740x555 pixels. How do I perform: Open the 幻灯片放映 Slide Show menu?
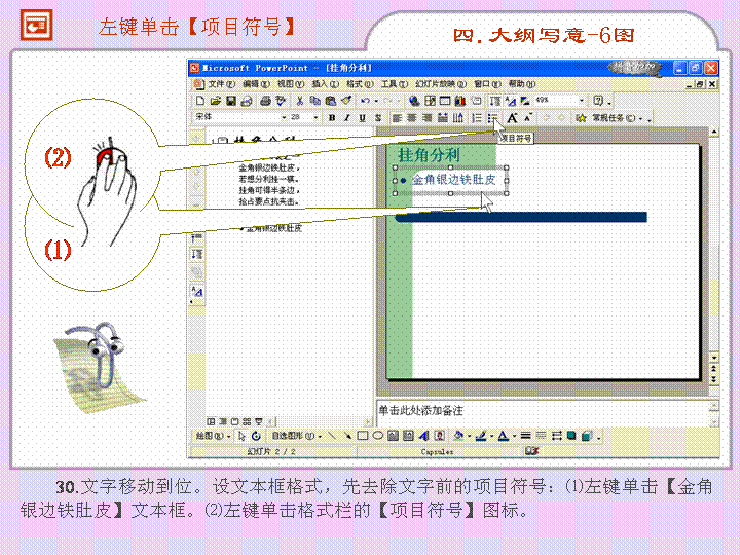click(x=441, y=84)
